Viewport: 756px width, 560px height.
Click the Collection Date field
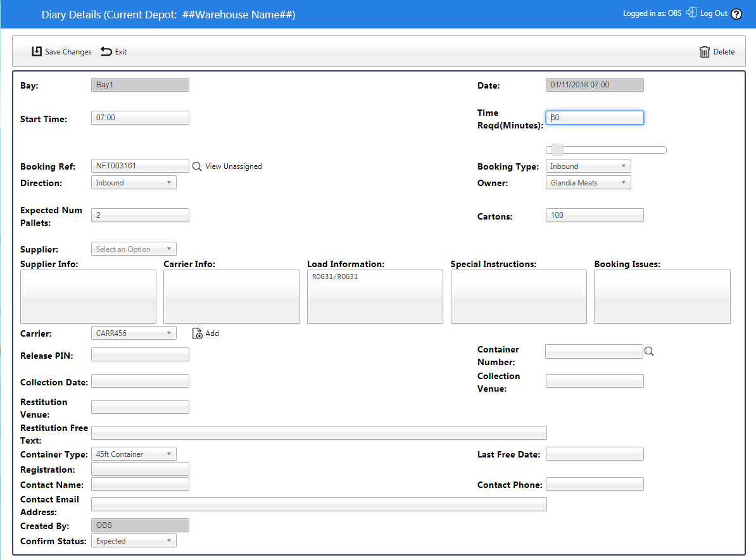click(x=140, y=381)
